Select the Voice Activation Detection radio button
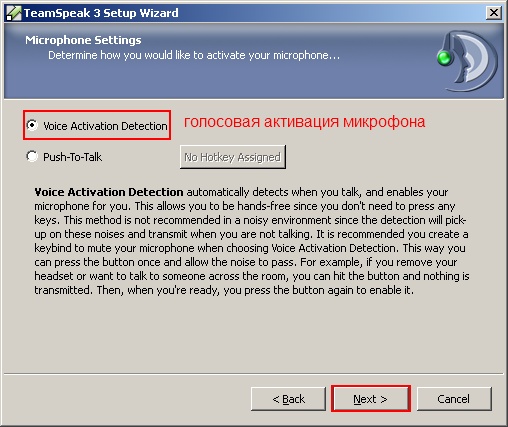 pyautogui.click(x=32, y=125)
